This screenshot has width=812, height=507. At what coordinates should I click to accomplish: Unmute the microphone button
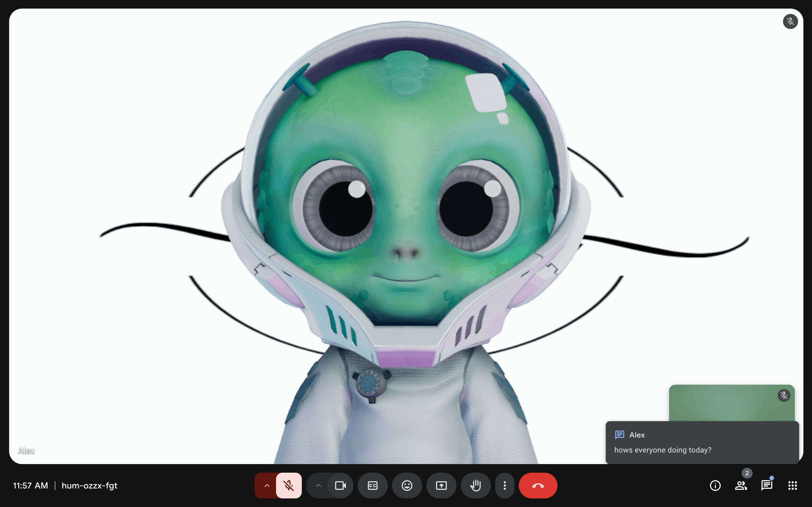[289, 485]
